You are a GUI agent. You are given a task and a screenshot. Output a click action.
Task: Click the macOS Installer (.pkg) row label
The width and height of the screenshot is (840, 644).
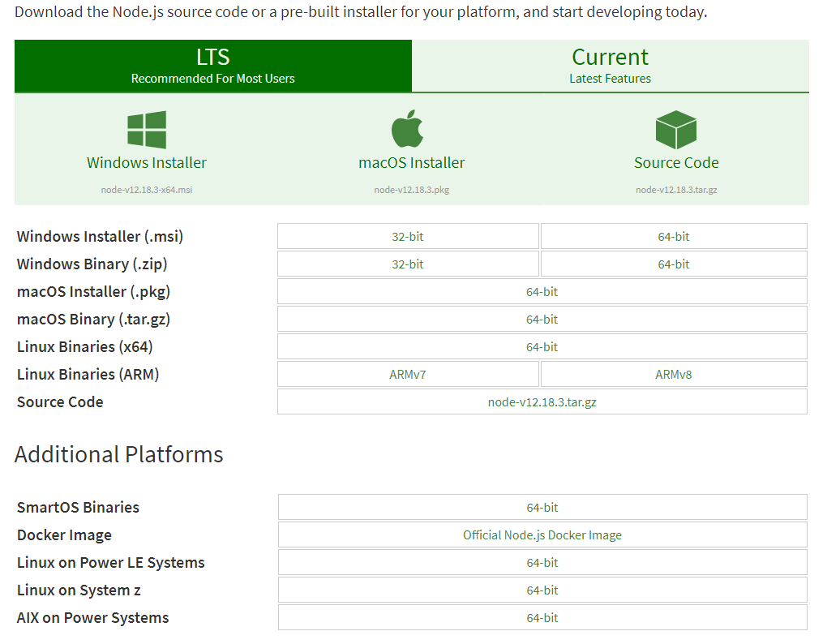pos(94,291)
